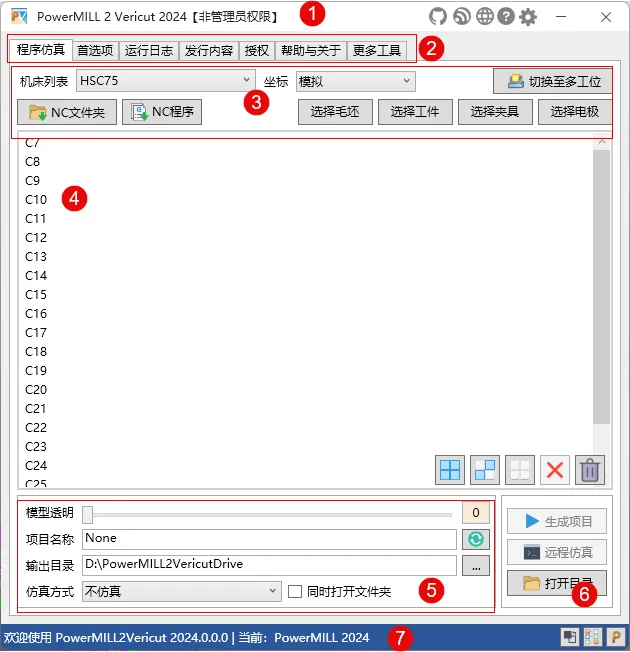Enable 同时打开文件夹 checkbox
The width and height of the screenshot is (630, 652).
point(295,591)
